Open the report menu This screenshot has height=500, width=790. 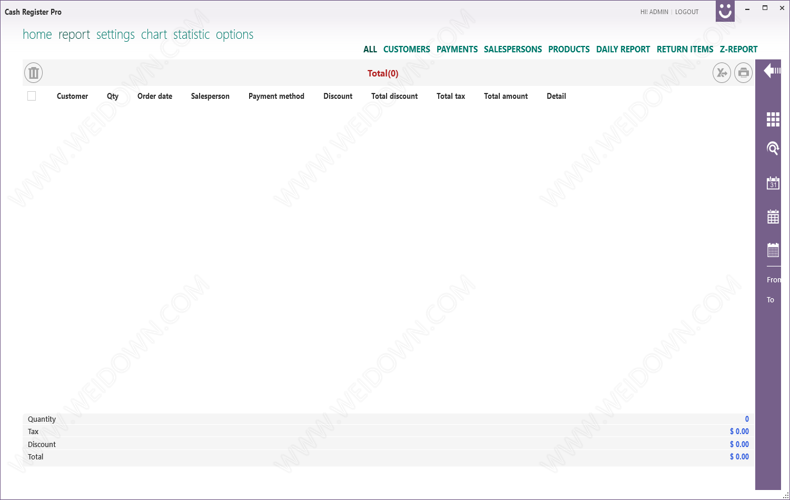(x=74, y=35)
